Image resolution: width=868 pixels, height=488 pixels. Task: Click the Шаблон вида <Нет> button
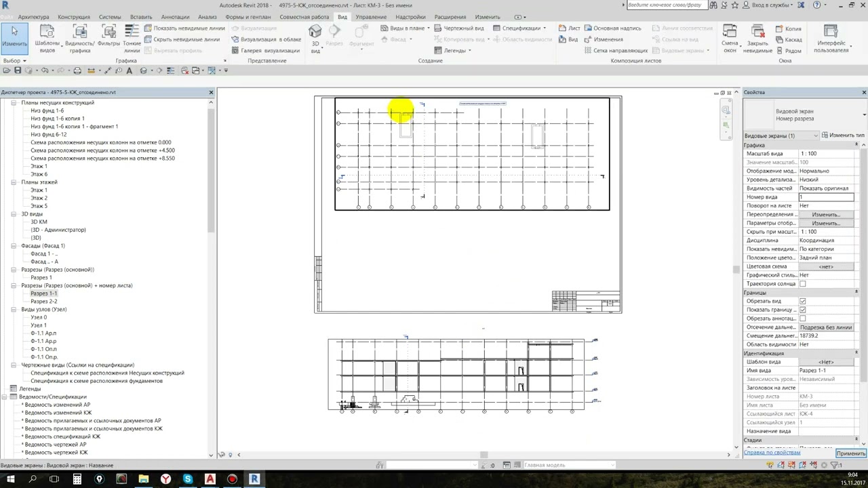coord(826,362)
